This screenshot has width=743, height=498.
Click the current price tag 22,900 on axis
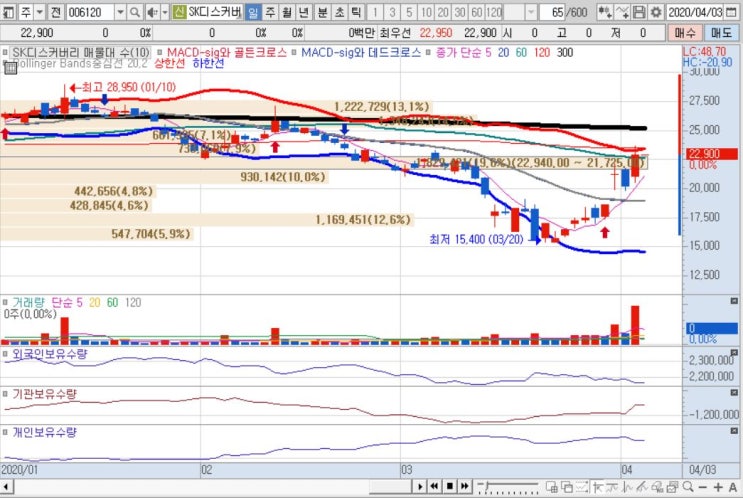(x=712, y=154)
